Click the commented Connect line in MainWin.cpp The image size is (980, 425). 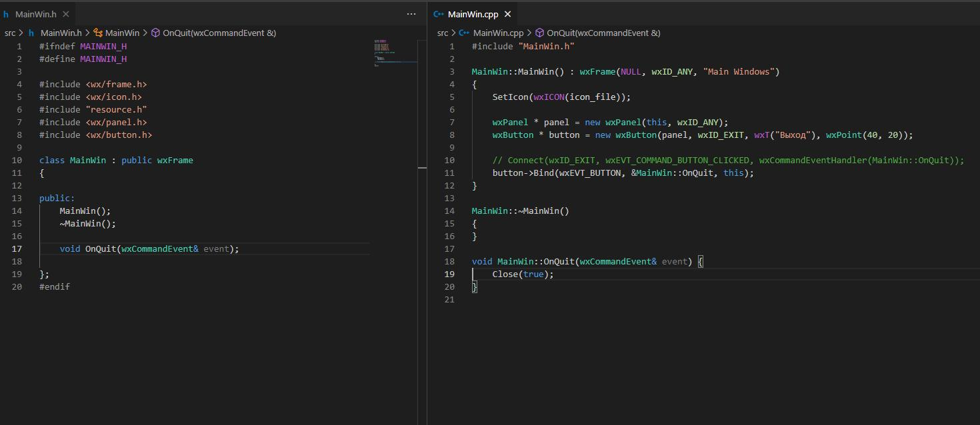click(728, 161)
